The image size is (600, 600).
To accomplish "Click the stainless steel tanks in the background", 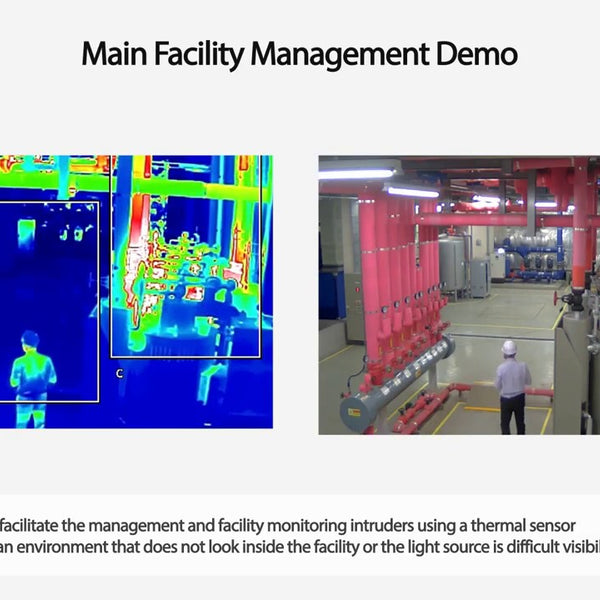I will 454,262.
